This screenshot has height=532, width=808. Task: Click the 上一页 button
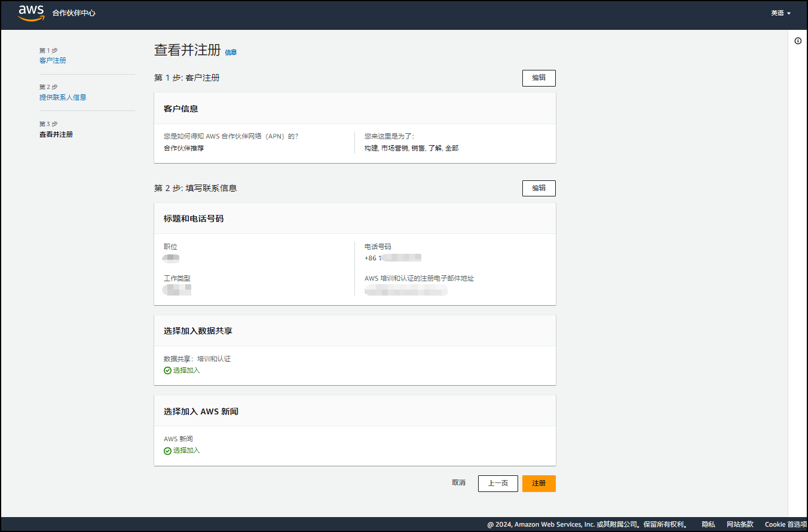(x=498, y=484)
